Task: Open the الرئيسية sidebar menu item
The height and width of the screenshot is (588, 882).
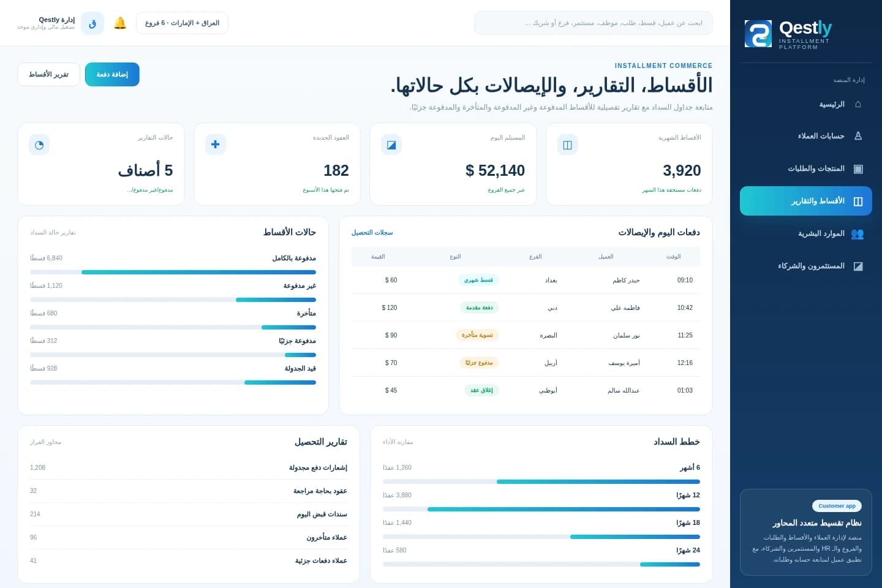Action: pos(806,104)
